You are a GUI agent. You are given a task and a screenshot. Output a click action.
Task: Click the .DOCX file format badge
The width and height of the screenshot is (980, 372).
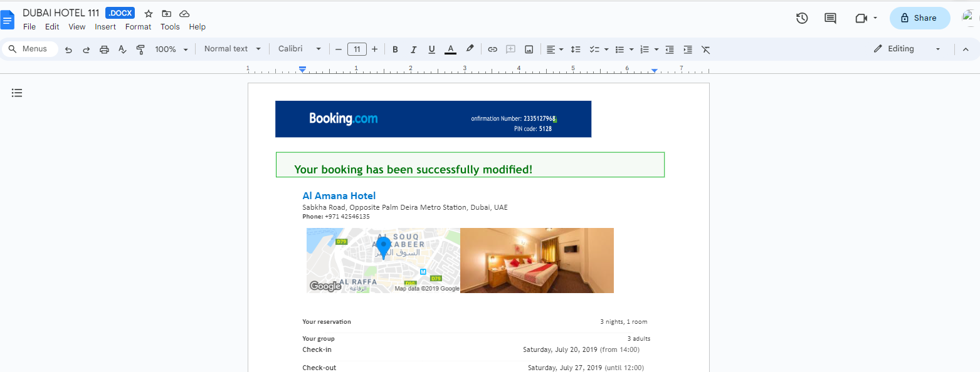click(120, 13)
